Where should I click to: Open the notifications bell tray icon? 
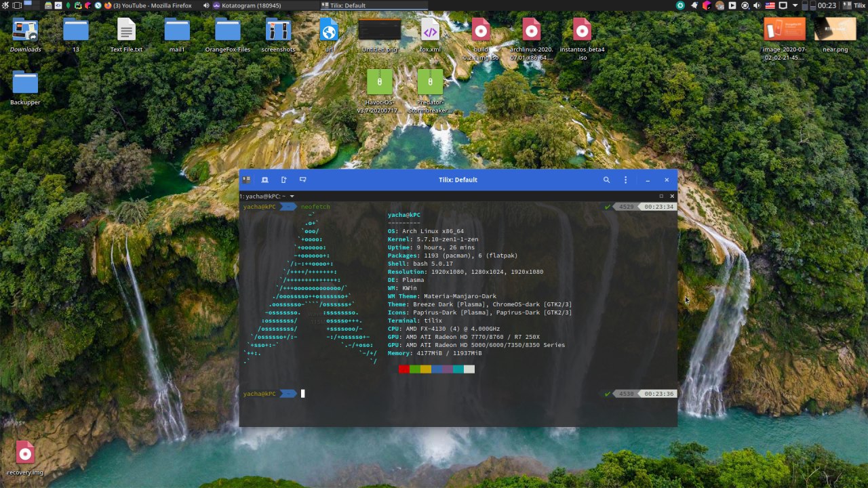(694, 5)
